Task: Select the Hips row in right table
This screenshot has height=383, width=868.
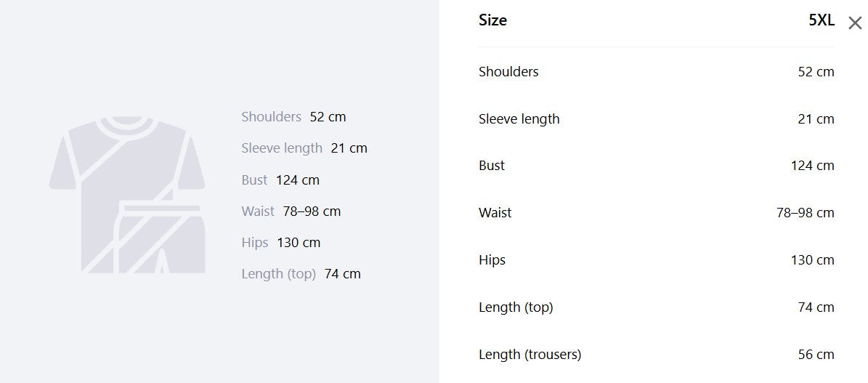Action: 657,260
